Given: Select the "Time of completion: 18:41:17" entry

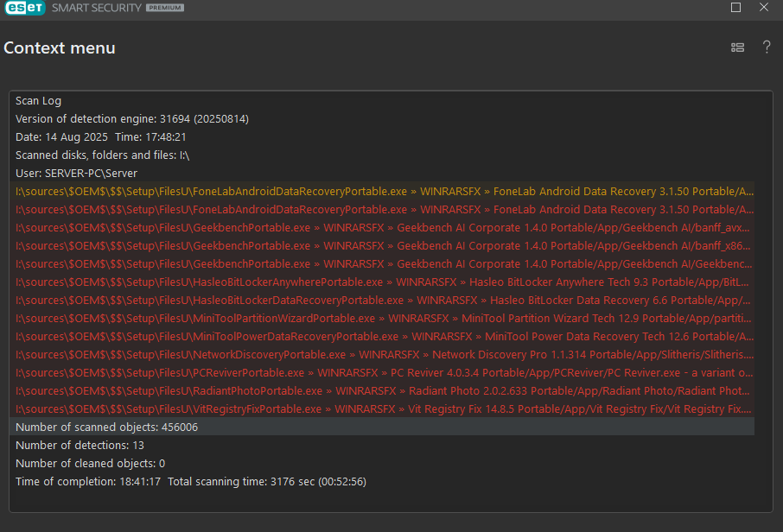Looking at the screenshot, I should pos(88,482).
